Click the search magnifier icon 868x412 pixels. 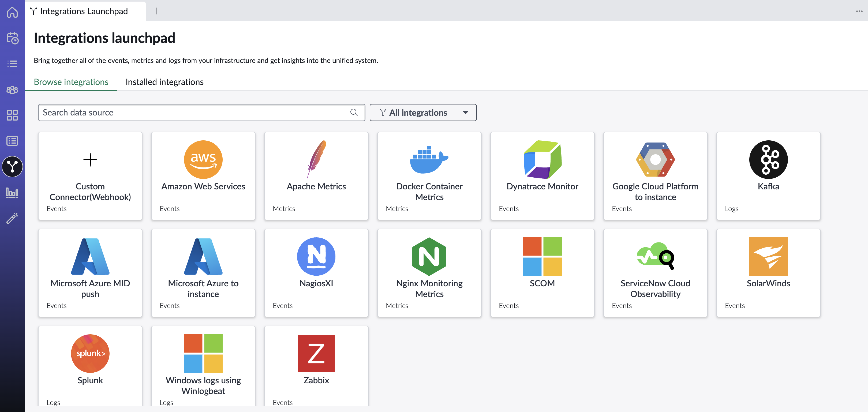point(354,113)
